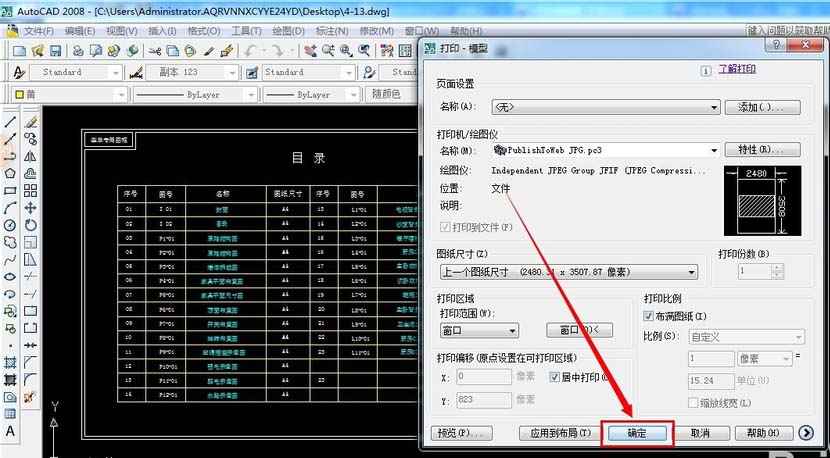Click the 帮助(H) button in print dialog
The image size is (830, 458).
pos(764,433)
